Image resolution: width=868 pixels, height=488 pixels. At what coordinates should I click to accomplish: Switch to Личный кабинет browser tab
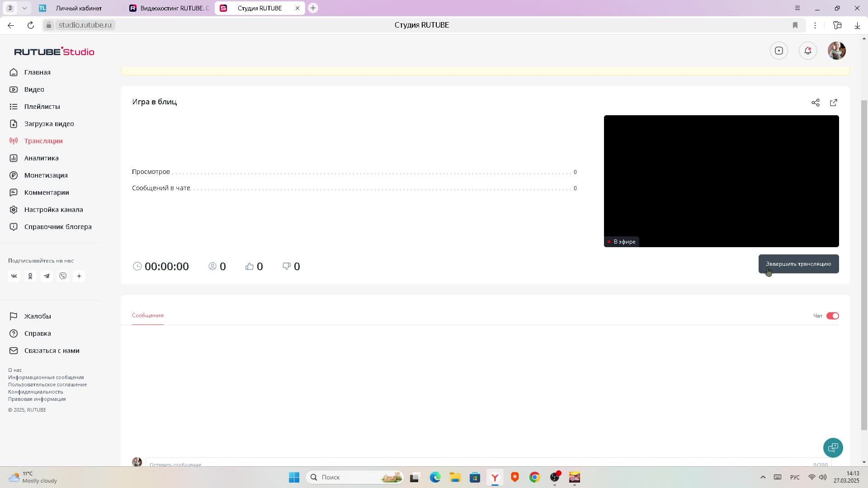click(x=79, y=8)
